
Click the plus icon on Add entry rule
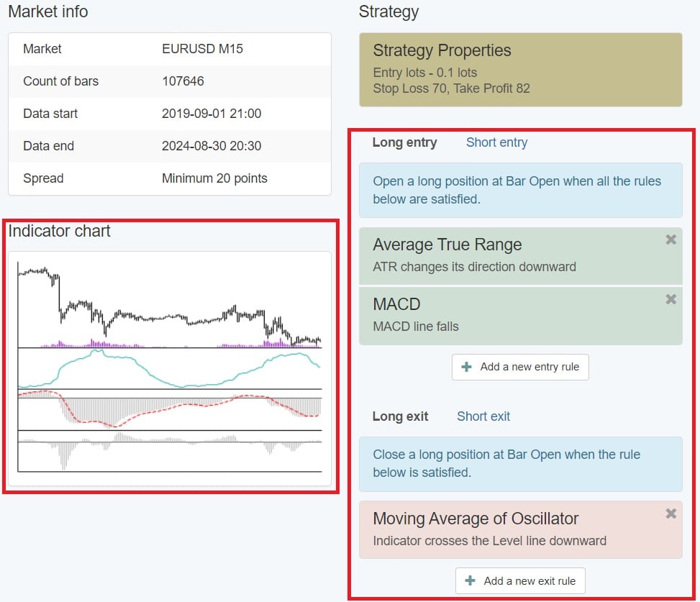(471, 367)
